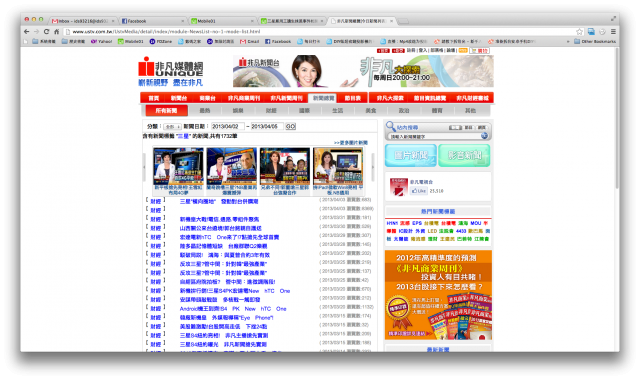Open the 影音新聞 button
The width and height of the screenshot is (640, 380).
(x=464, y=156)
